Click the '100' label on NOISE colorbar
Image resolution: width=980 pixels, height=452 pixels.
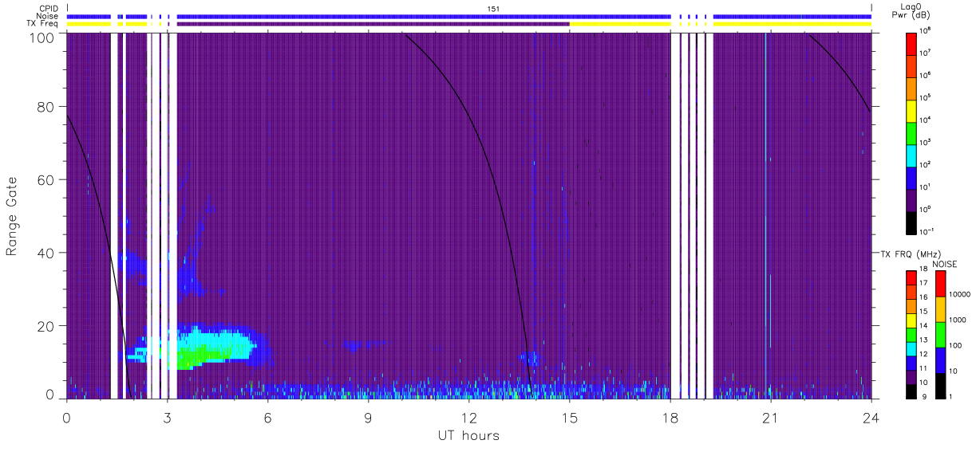point(956,347)
